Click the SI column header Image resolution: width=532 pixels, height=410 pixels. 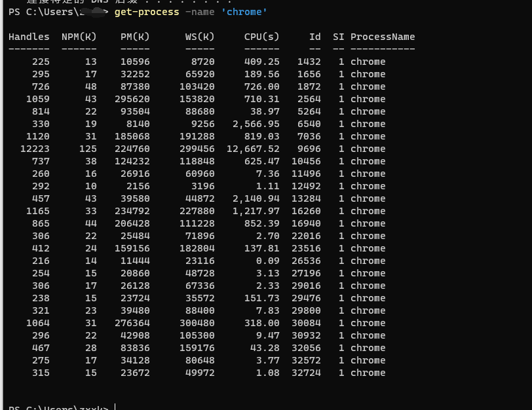[338, 37]
